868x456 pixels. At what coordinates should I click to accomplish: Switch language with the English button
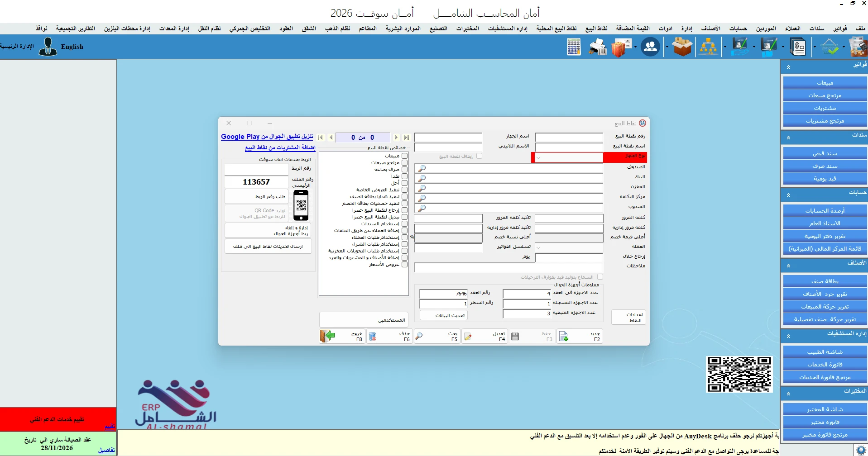click(72, 47)
